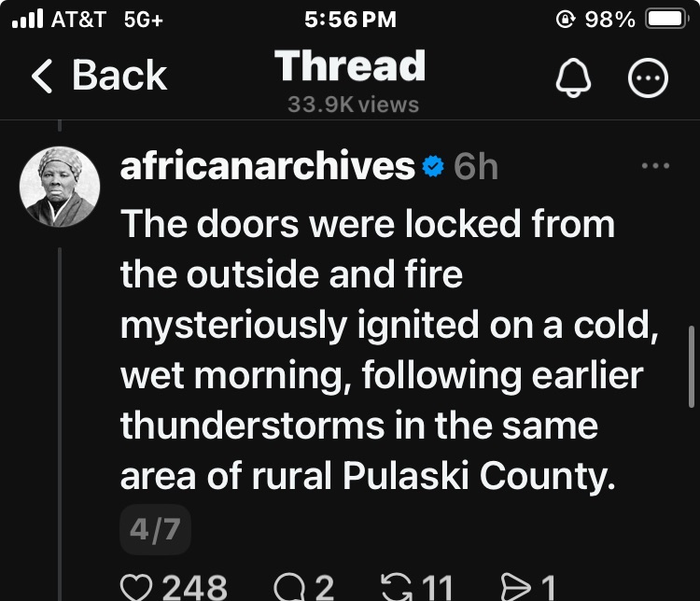Share the post via paper plane icon
The height and width of the screenshot is (601, 700).
tap(516, 587)
